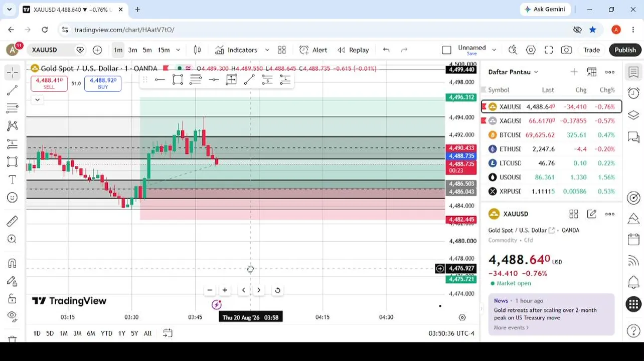Select the XAGUSD watchlist row
The image size is (644, 361).
coord(551,121)
